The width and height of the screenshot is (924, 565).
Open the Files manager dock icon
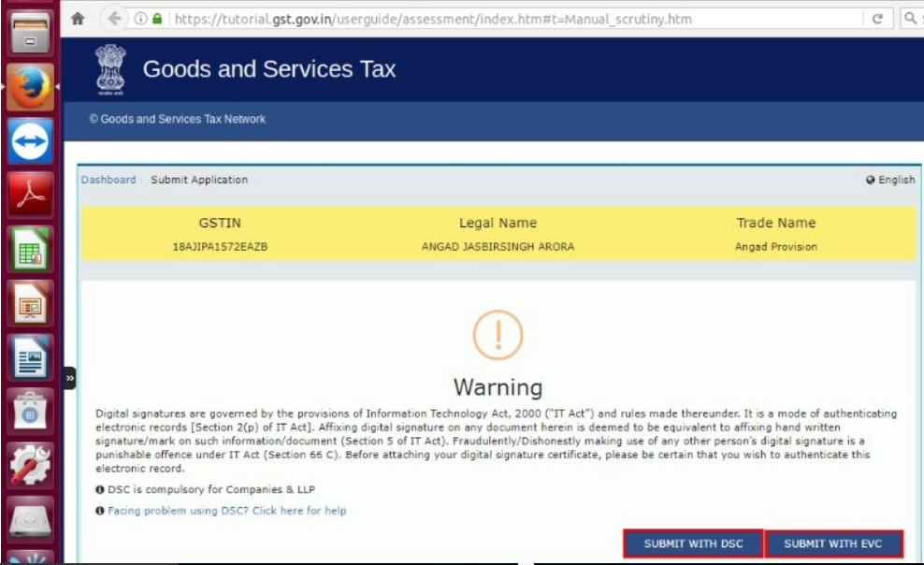[30, 33]
